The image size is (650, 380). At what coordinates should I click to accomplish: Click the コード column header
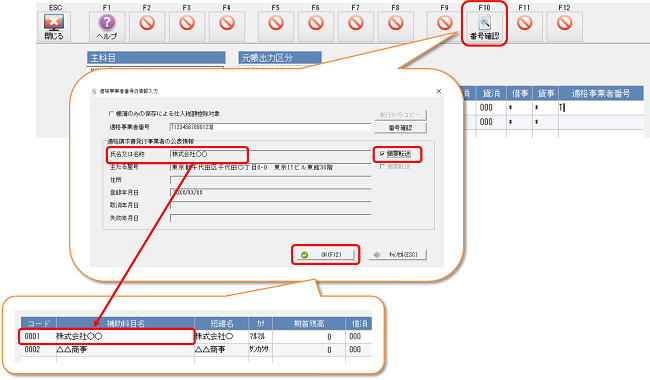(39, 324)
